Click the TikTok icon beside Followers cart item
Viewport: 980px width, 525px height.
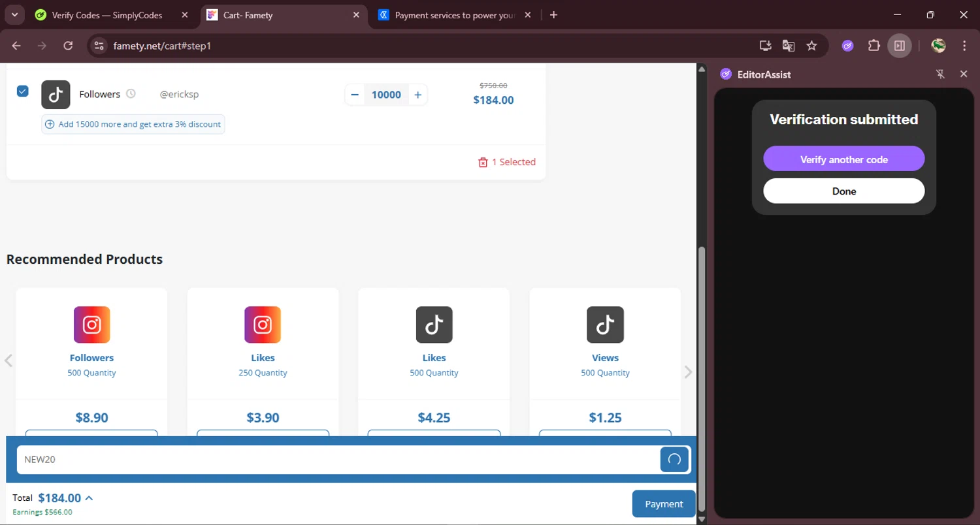pyautogui.click(x=56, y=95)
